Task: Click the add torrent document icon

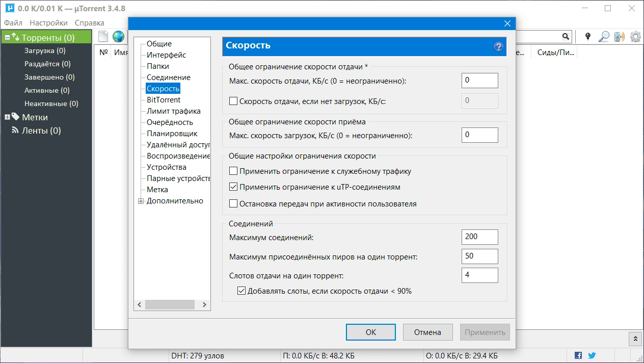Action: pyautogui.click(x=103, y=36)
